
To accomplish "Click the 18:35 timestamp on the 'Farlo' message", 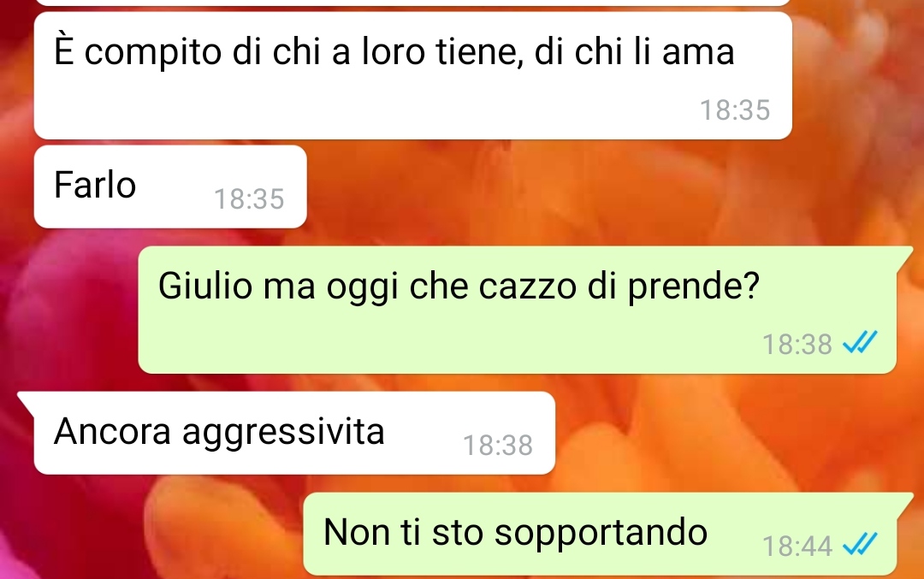I will pyautogui.click(x=249, y=199).
